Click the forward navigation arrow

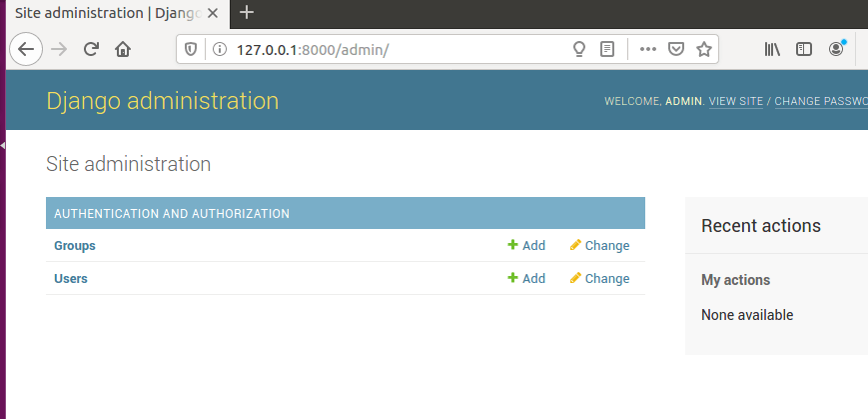click(59, 49)
